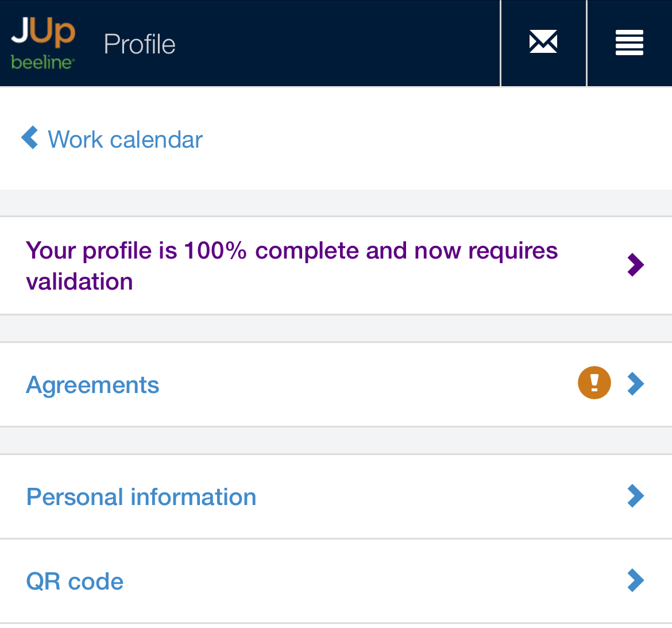Image resolution: width=672 pixels, height=628 pixels.
Task: Click the green beeline wordmark
Action: 43,62
